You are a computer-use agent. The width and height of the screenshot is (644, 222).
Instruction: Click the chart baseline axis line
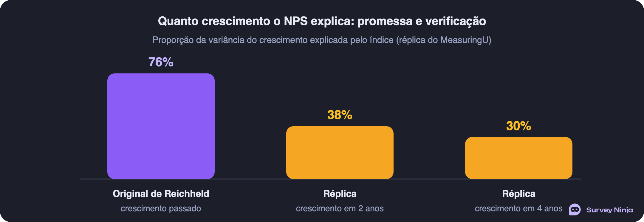point(331,179)
